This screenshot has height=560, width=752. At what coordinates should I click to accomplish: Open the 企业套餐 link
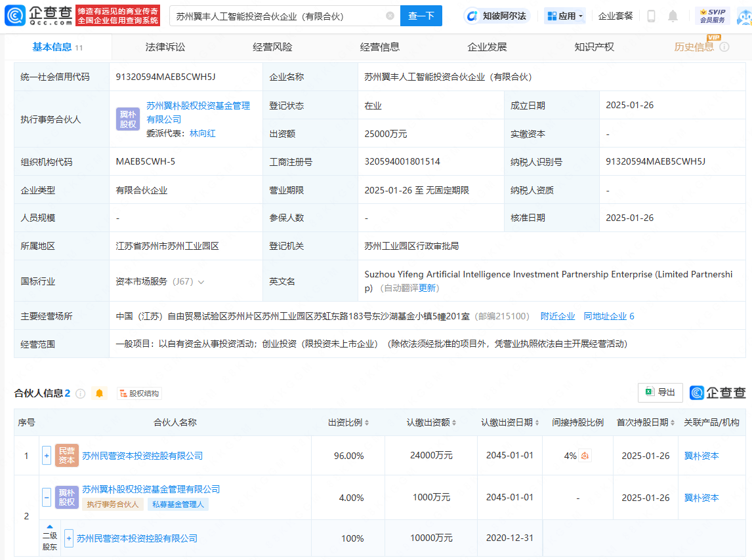click(x=616, y=16)
